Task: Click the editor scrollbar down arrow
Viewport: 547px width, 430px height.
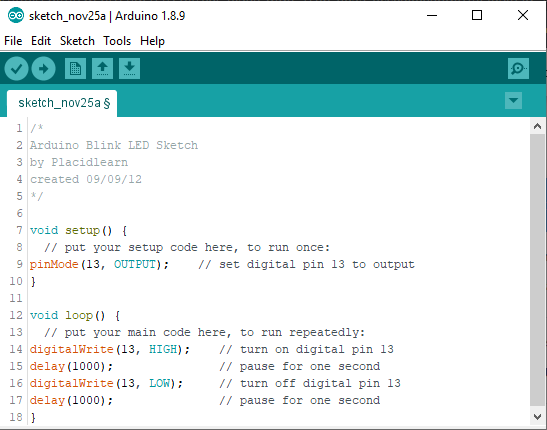Action: [538, 416]
